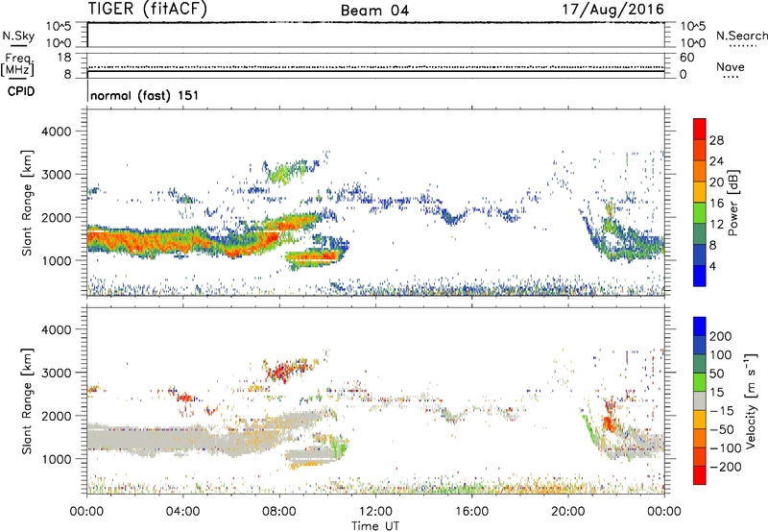Click the gray -15 to 15 Velocity colorbar segment
Image resolution: width=768 pixels, height=532 pixels.
pos(700,400)
